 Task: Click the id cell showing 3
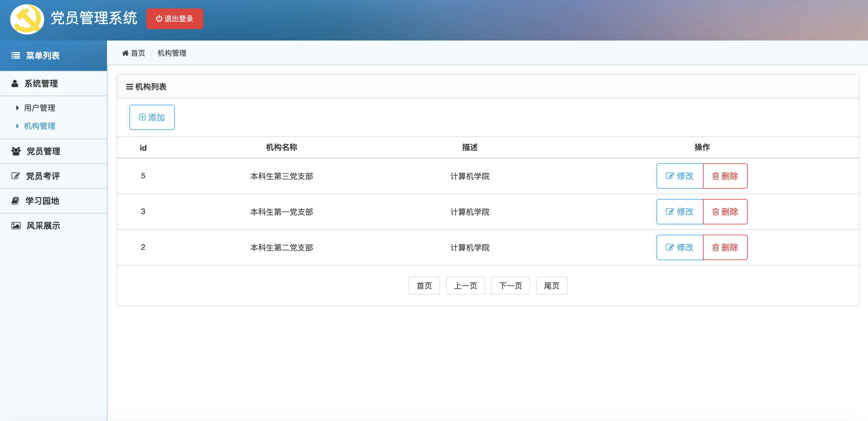pyautogui.click(x=143, y=212)
